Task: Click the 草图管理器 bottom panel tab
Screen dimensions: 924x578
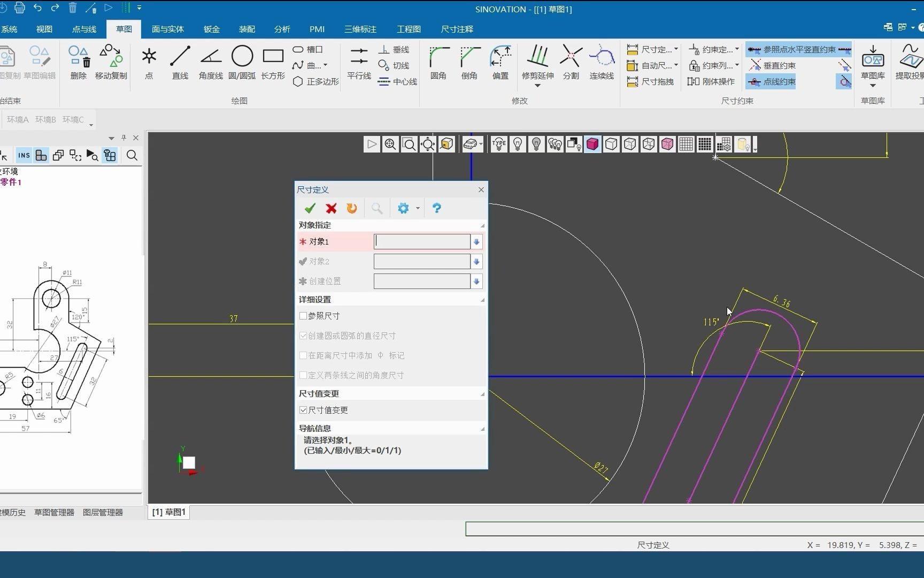Action: pyautogui.click(x=54, y=512)
